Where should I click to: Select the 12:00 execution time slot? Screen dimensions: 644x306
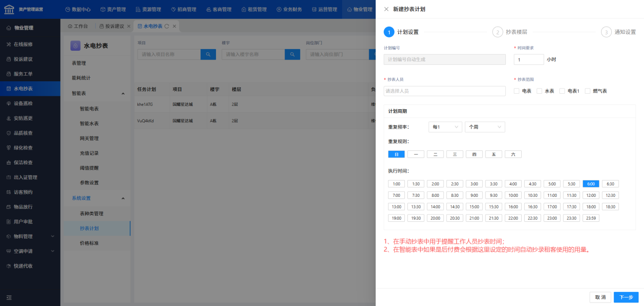coord(591,195)
